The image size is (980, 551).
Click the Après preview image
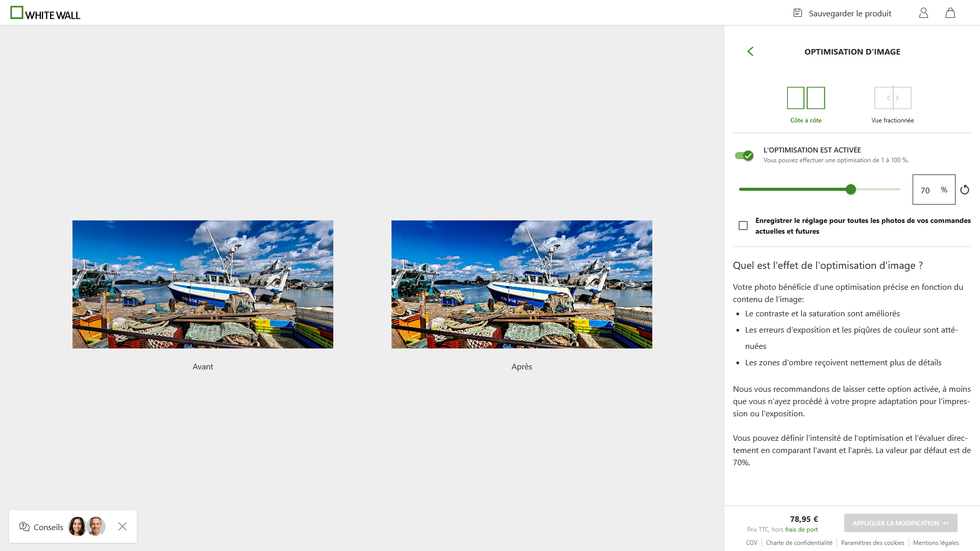click(x=522, y=284)
